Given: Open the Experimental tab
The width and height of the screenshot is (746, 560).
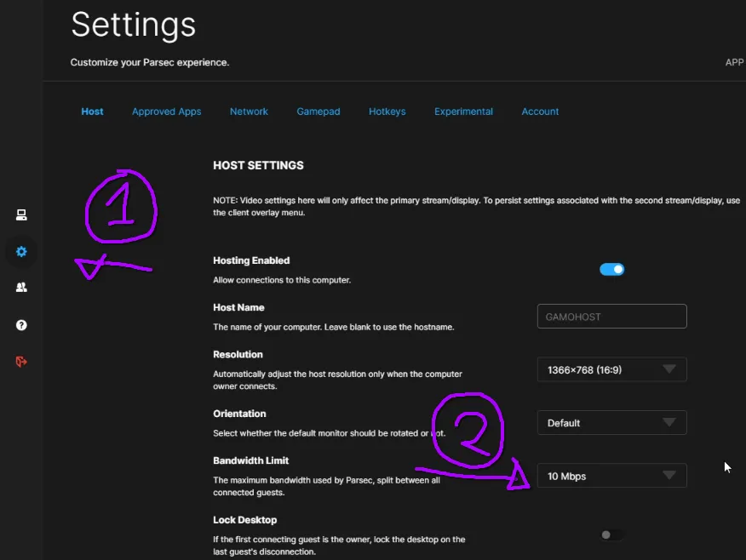Looking at the screenshot, I should pos(463,111).
